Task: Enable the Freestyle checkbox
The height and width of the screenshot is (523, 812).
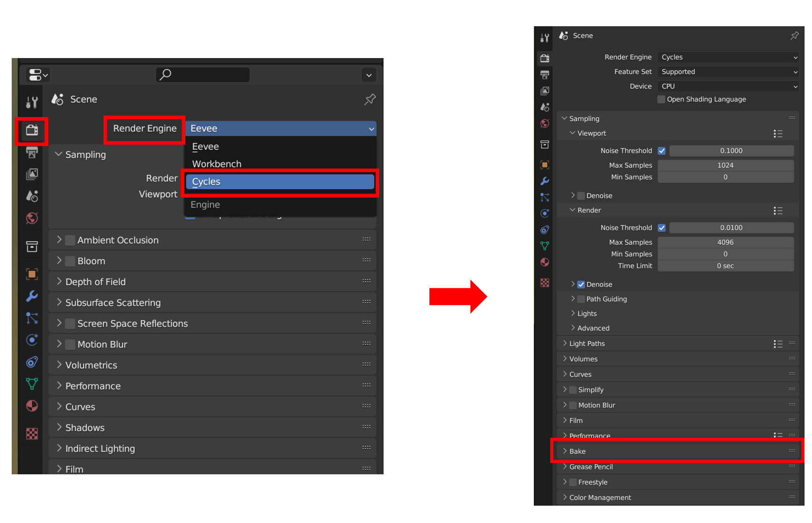Action: point(573,482)
